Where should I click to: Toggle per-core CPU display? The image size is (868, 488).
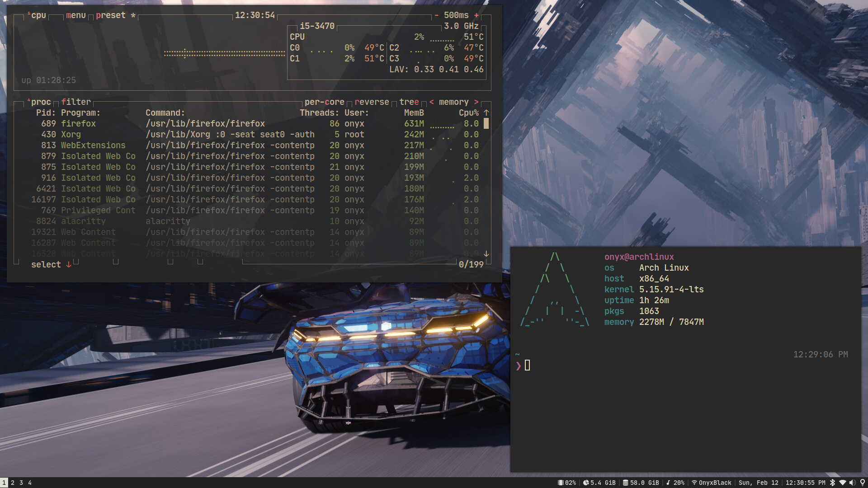(324, 102)
